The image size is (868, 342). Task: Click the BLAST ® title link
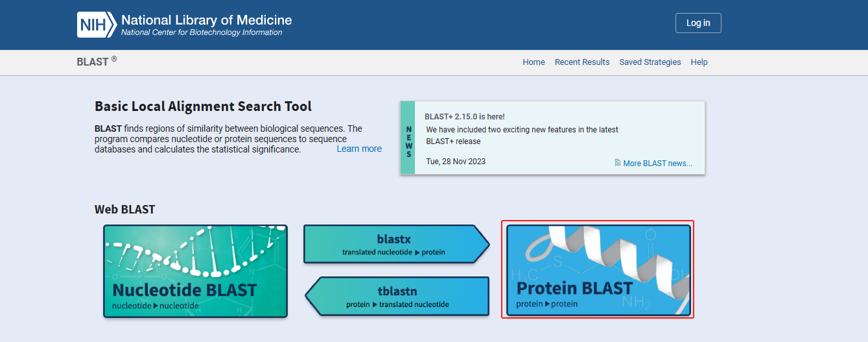point(97,62)
